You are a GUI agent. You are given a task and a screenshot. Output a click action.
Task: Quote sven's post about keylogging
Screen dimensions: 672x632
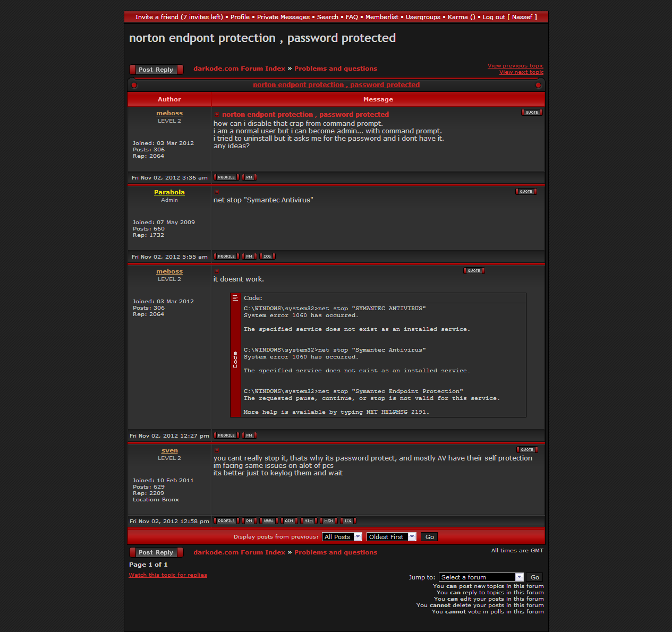click(x=526, y=450)
